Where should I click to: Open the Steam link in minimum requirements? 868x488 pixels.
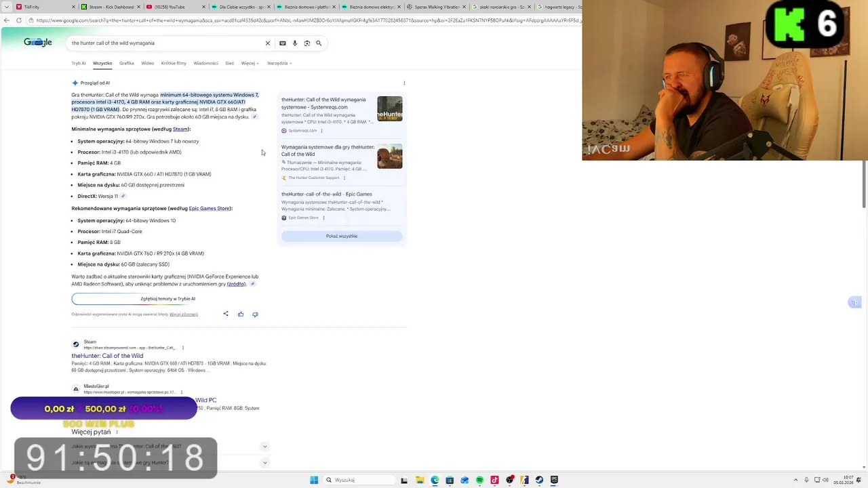pyautogui.click(x=180, y=129)
